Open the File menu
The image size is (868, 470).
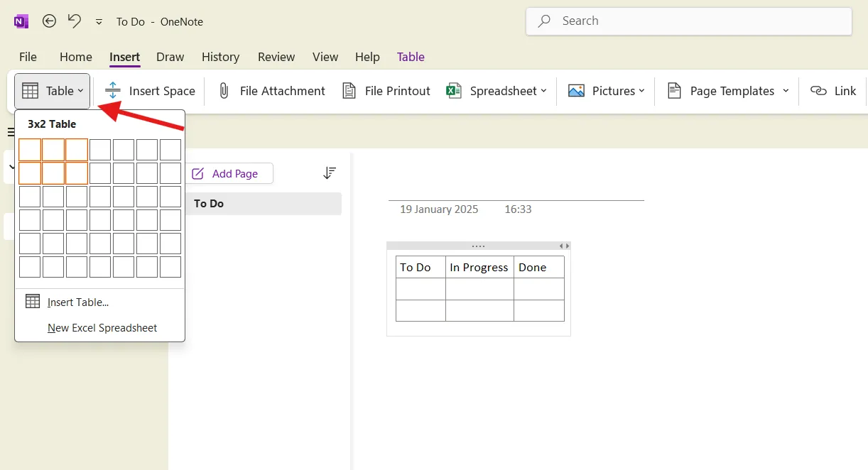coord(28,57)
